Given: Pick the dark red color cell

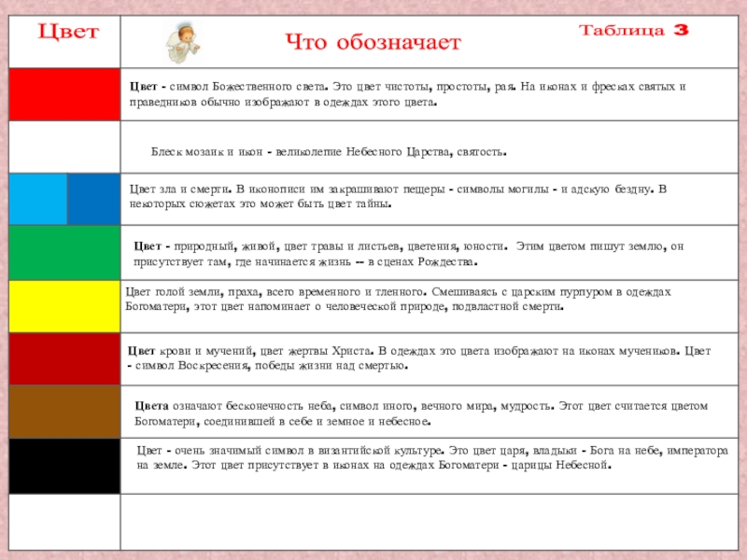Looking at the screenshot, I should 64,359.
